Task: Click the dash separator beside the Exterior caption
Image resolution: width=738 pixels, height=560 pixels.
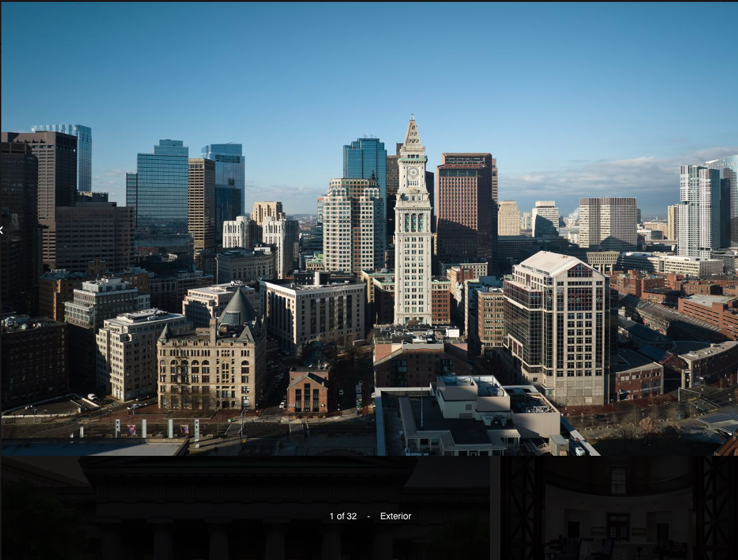Action: click(368, 516)
